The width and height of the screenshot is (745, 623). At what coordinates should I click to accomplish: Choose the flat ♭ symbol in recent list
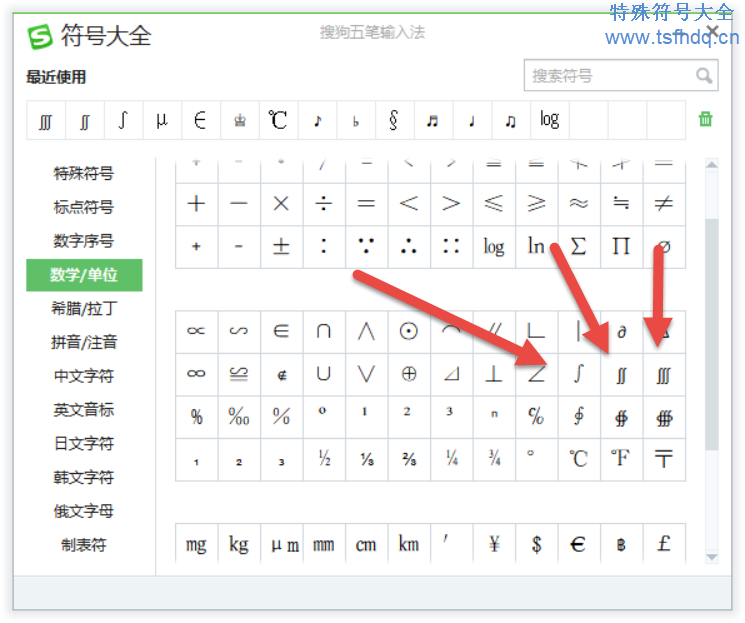point(355,120)
